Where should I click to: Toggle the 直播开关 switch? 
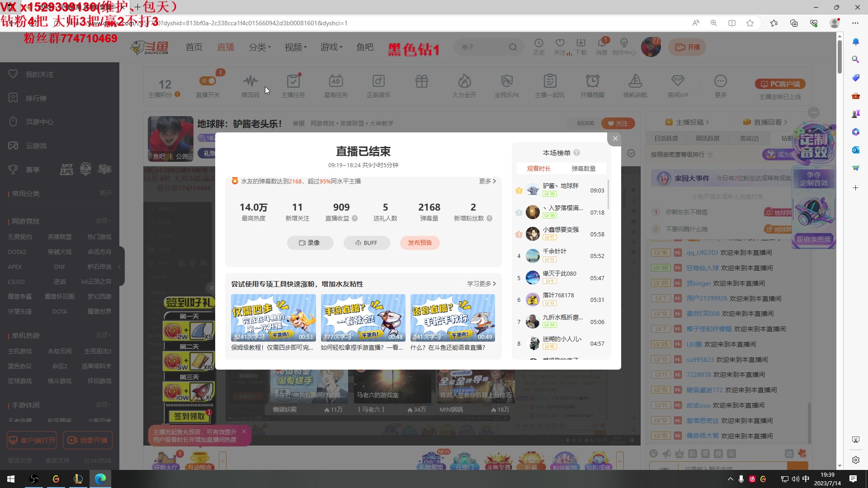[x=208, y=81]
